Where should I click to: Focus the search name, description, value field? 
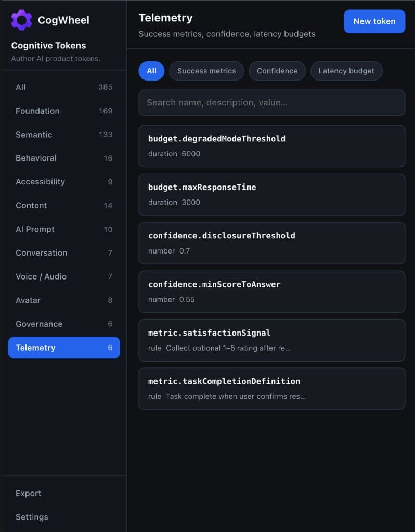271,103
